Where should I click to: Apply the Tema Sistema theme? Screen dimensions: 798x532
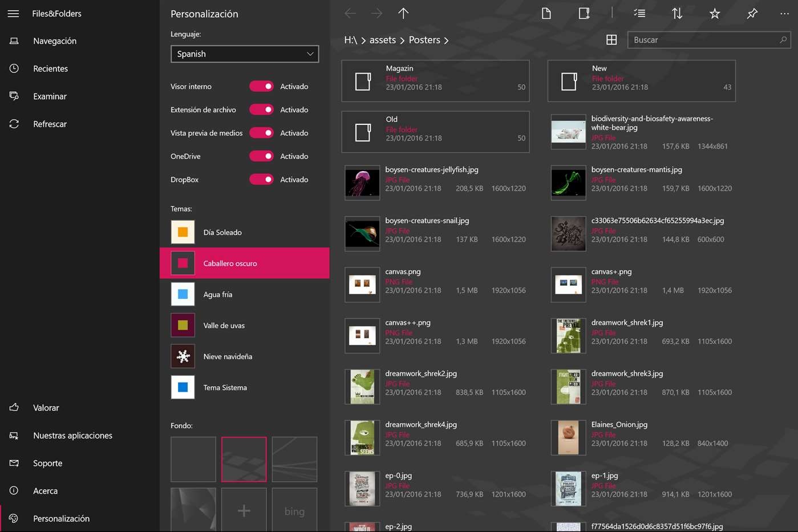[245, 388]
